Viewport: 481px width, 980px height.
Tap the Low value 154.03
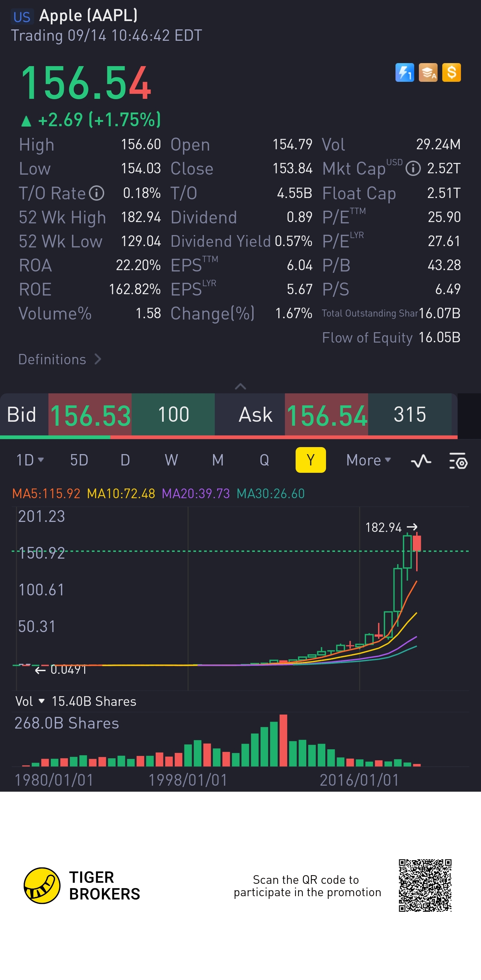141,169
